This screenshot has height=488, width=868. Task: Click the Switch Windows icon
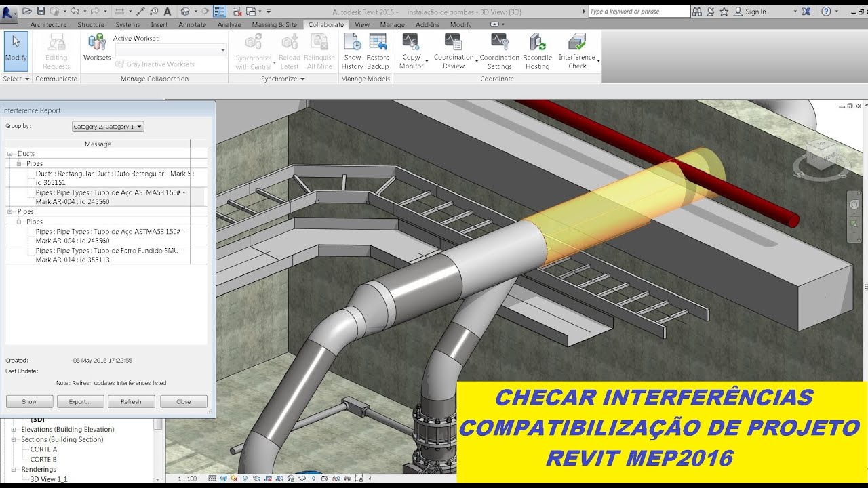coord(251,11)
